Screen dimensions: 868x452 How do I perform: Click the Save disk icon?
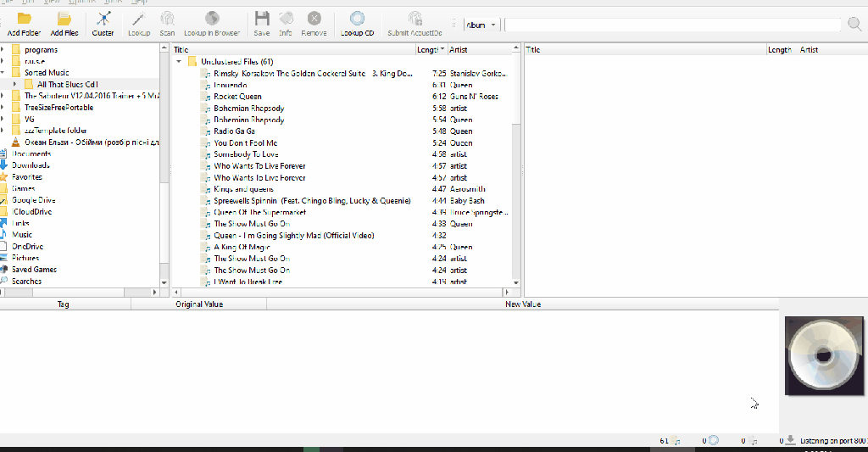pos(262,19)
